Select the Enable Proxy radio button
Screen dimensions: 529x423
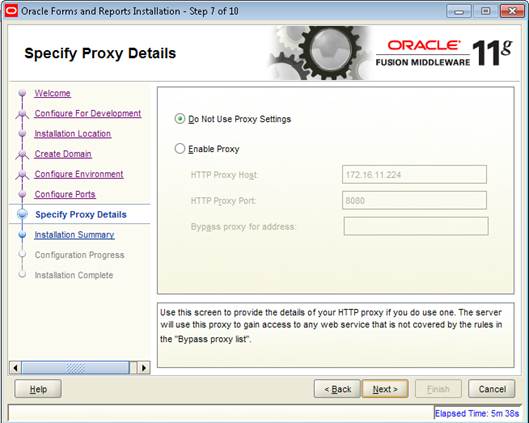[x=180, y=148]
